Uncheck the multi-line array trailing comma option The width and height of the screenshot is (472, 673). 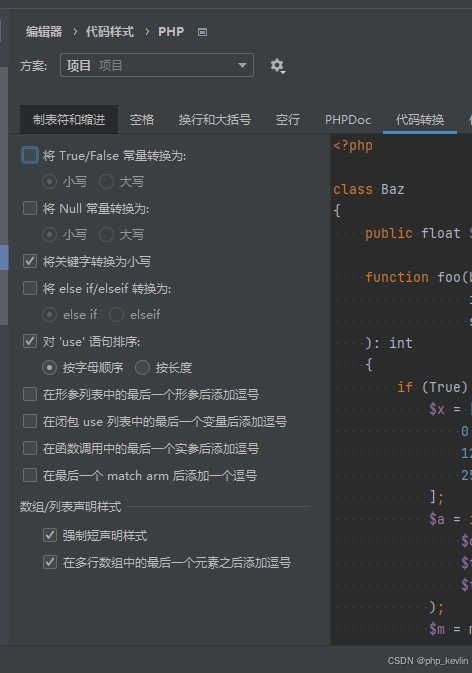coord(50,562)
